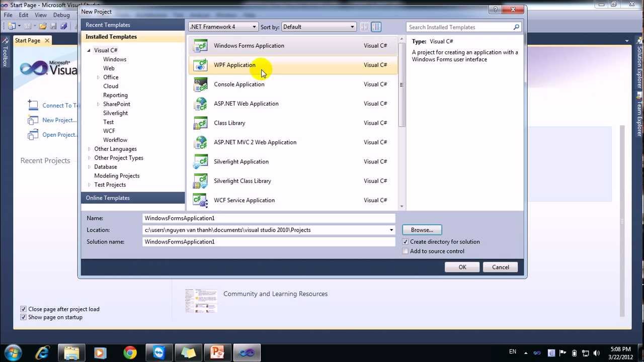Screen dimensions: 644x362
Task: Enable Add to source control checkbox
Action: coord(405,251)
